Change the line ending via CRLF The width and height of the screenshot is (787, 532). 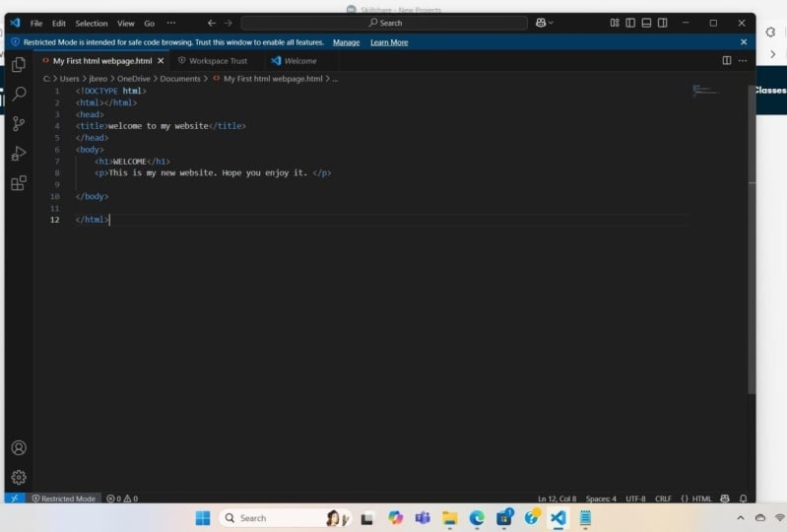coord(663,499)
